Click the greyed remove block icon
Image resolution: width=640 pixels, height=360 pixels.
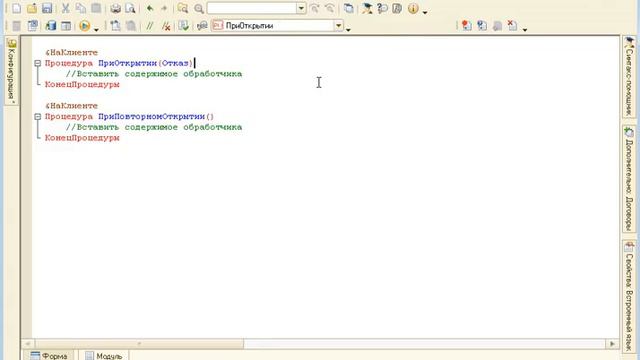tap(131, 26)
